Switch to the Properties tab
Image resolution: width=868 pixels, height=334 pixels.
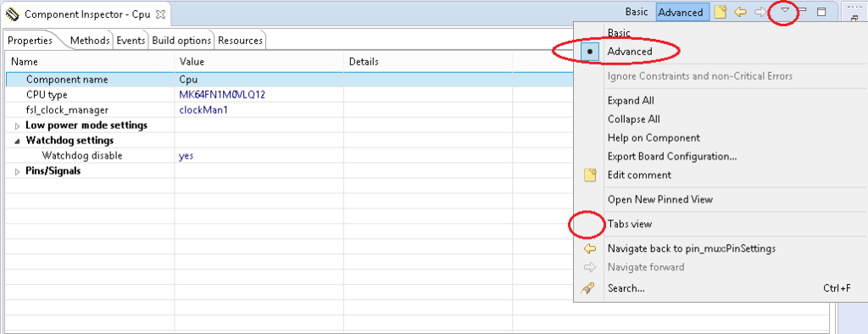pyautogui.click(x=30, y=41)
